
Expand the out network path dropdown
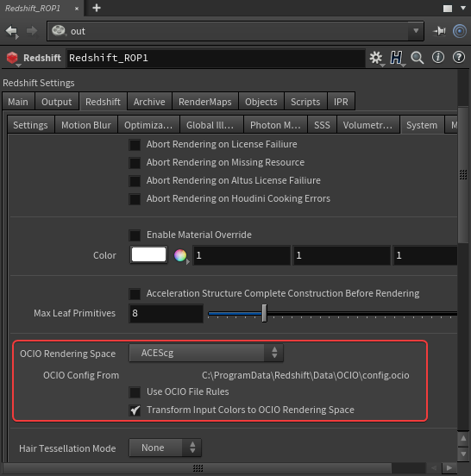pos(416,31)
